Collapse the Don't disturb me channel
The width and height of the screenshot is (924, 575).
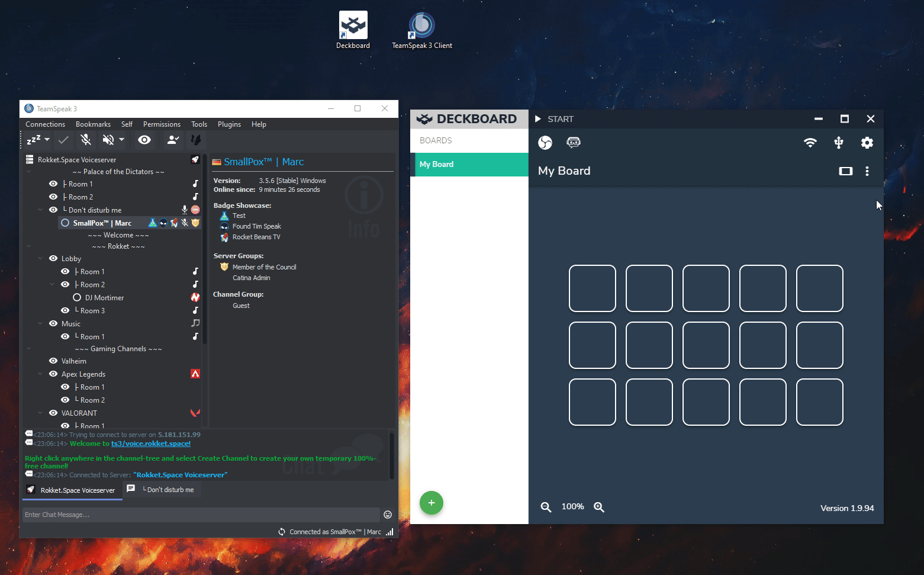40,210
